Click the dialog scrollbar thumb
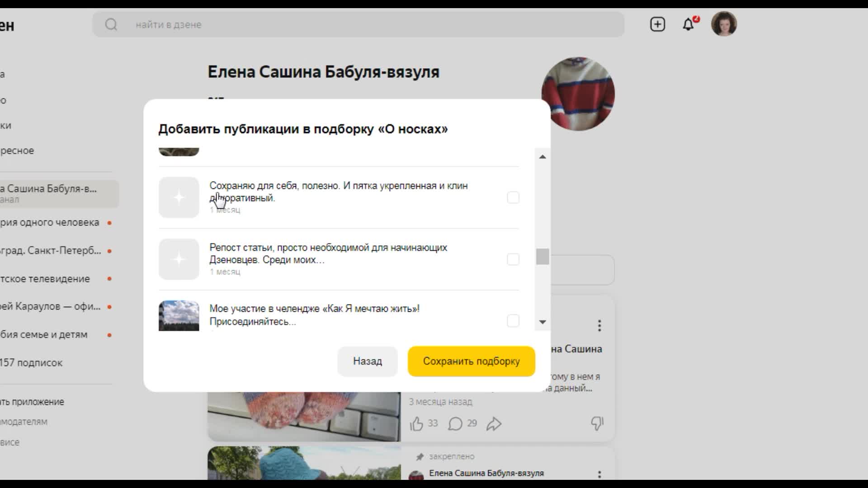 coord(542,257)
